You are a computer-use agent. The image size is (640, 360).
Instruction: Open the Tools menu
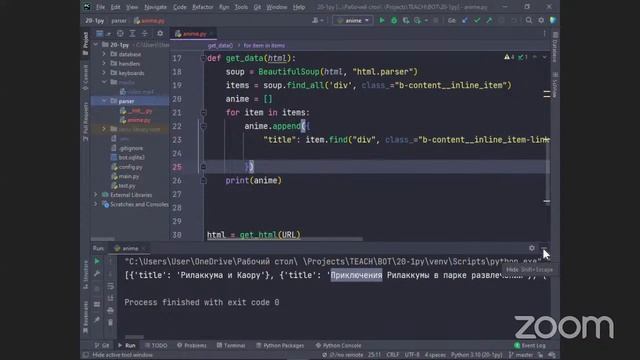[x=241, y=7]
